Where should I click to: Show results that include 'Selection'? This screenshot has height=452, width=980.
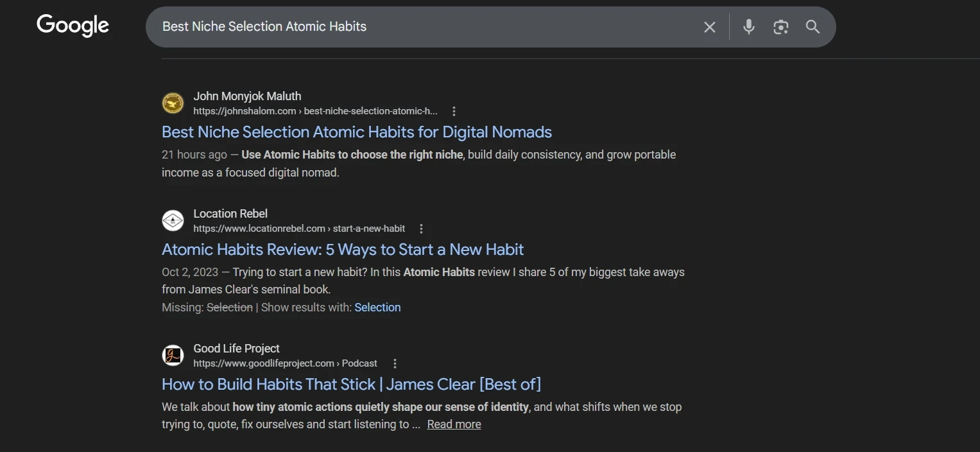click(377, 308)
